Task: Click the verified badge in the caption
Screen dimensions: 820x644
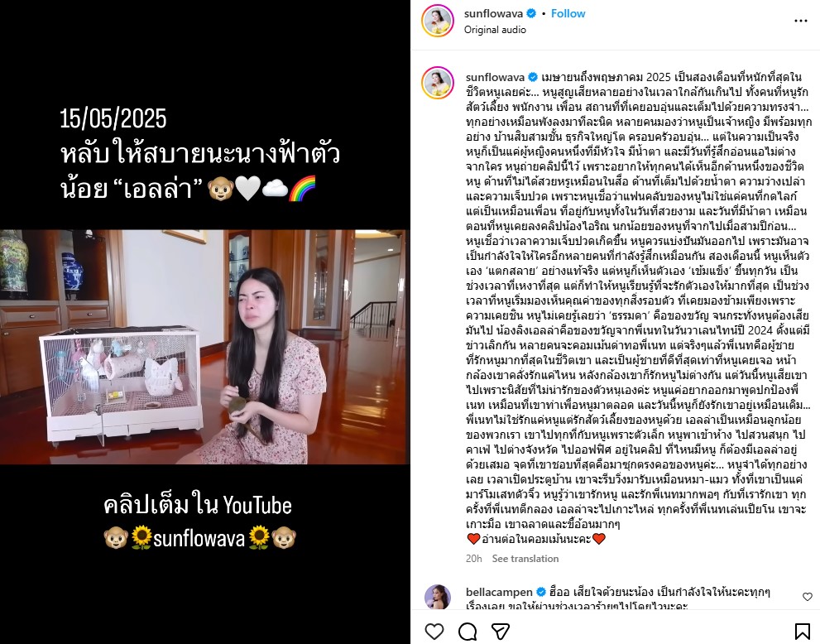Action: coord(533,77)
